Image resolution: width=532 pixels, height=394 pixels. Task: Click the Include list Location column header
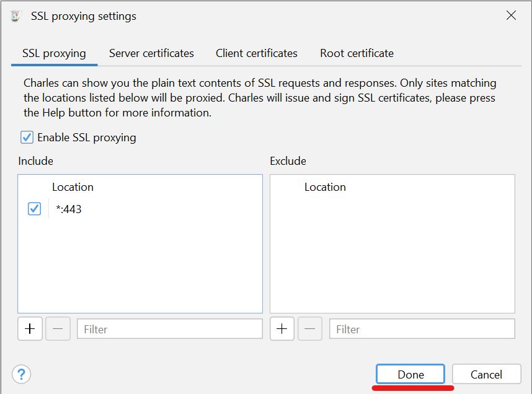click(73, 187)
